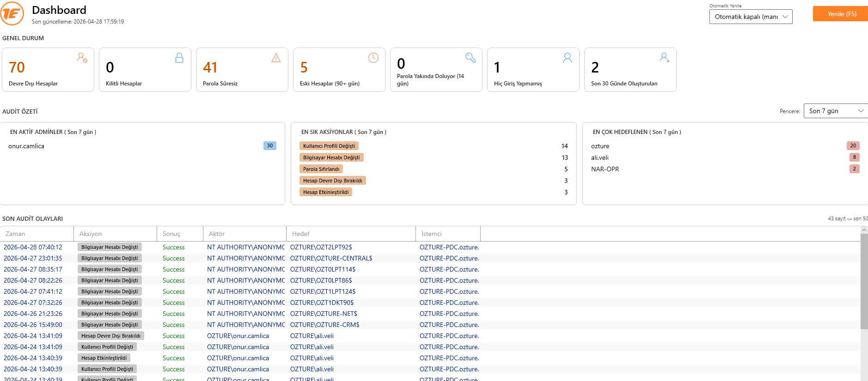Screen dimensions: 868x381
Task: Select the Kullanıcı Profili Değişti action tag in summary
Action: click(x=329, y=146)
